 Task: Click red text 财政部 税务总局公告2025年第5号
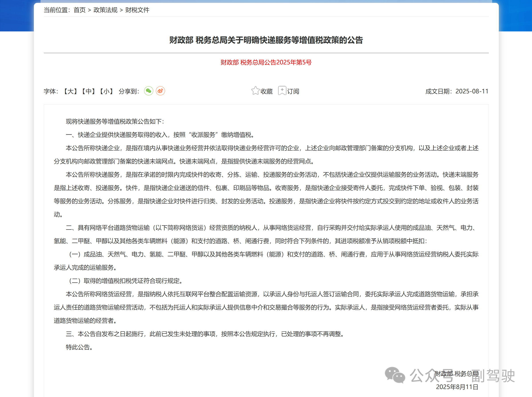(266, 62)
